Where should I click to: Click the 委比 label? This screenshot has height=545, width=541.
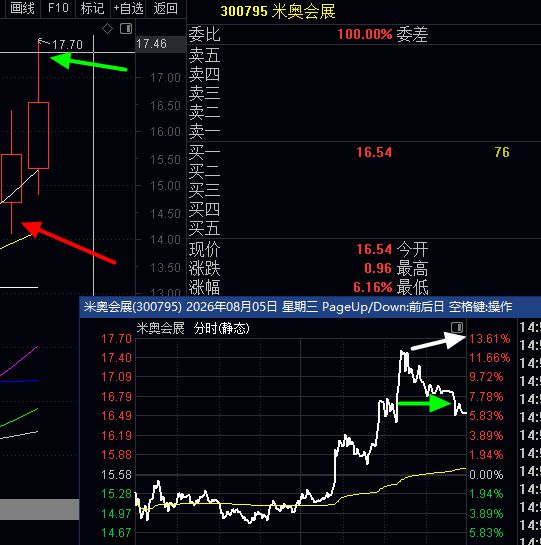click(204, 34)
